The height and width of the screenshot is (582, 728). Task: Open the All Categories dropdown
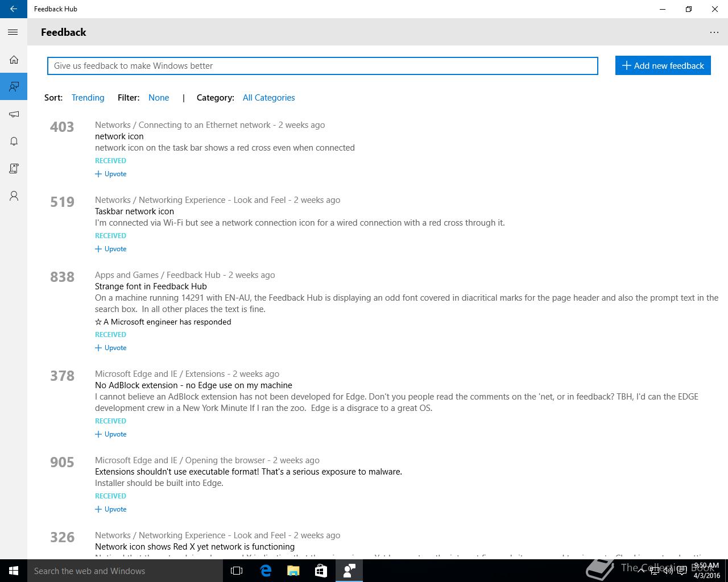[269, 98]
